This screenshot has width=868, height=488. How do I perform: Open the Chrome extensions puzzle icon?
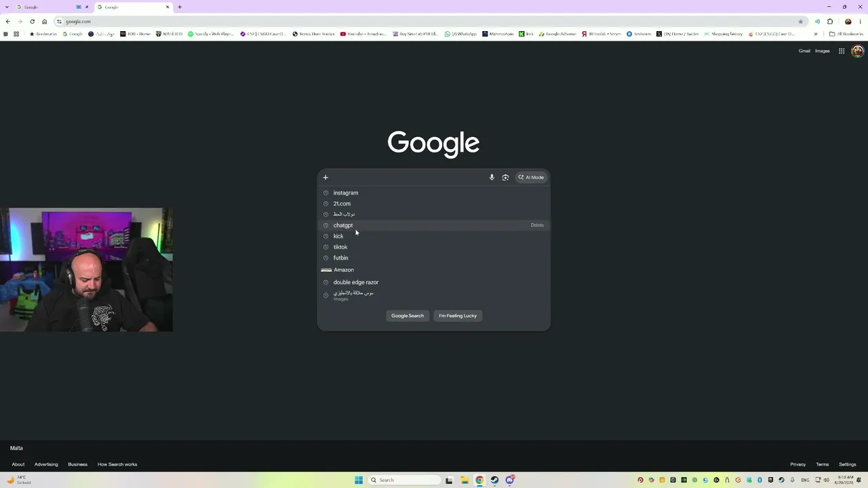[830, 22]
